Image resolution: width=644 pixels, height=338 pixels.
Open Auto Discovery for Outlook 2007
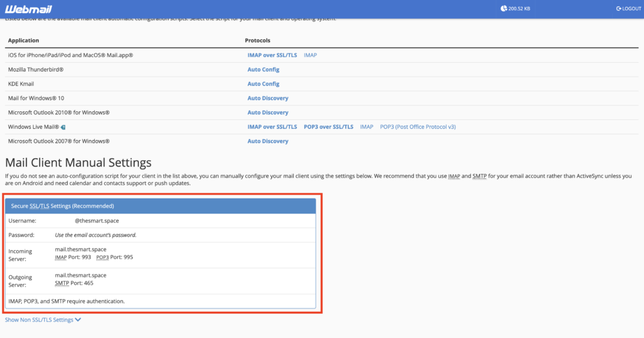[x=267, y=141]
